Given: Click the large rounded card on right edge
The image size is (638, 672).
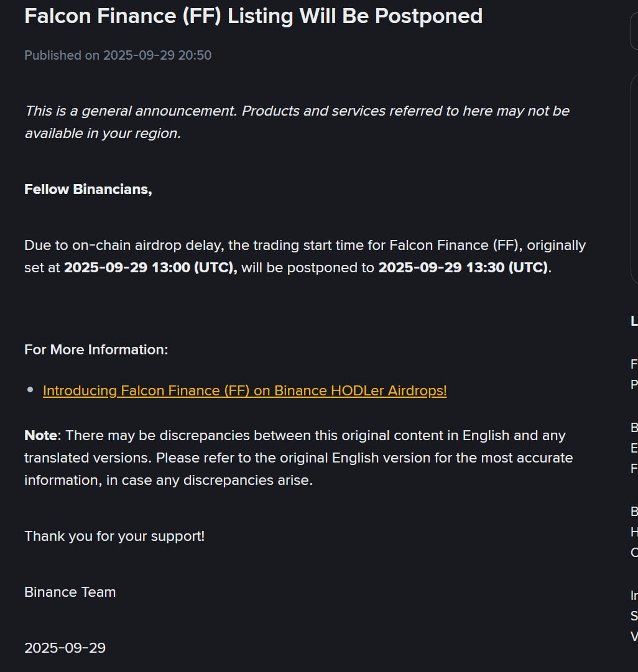Looking at the screenshot, I should click(x=634, y=178).
